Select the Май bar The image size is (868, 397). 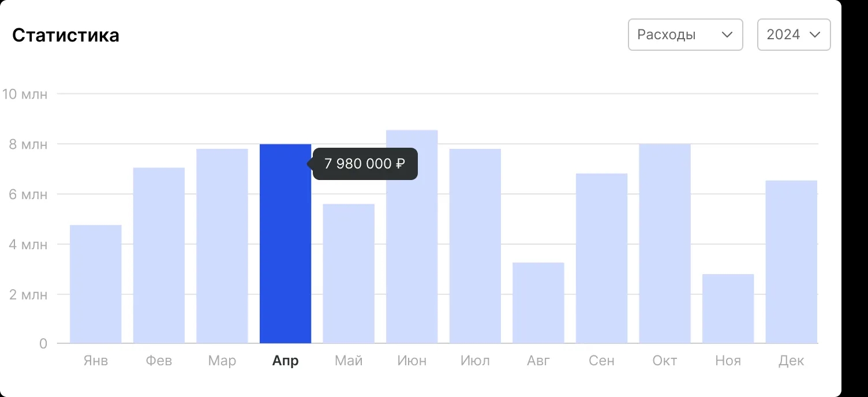[x=349, y=274]
